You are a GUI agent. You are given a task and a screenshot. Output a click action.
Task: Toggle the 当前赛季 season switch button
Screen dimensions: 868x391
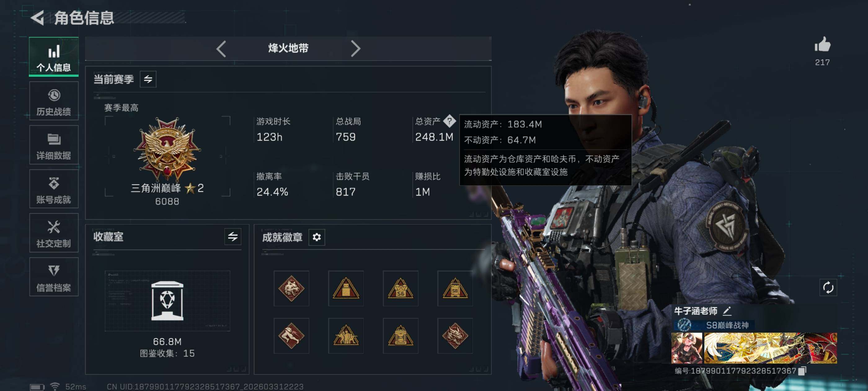[148, 79]
